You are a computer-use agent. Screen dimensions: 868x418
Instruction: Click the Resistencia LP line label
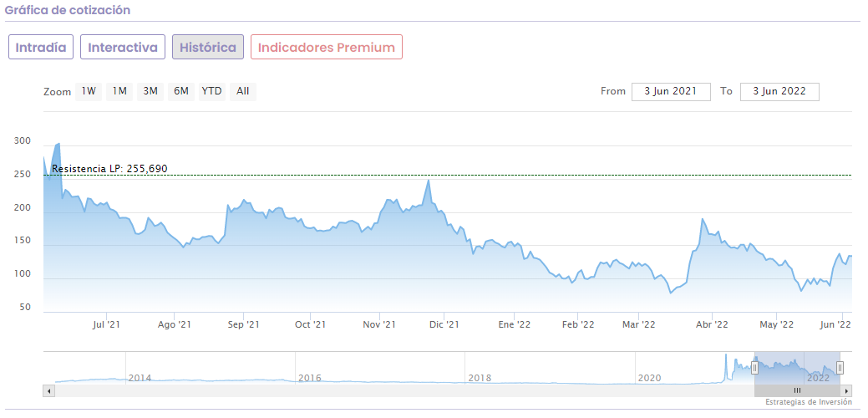pyautogui.click(x=109, y=169)
